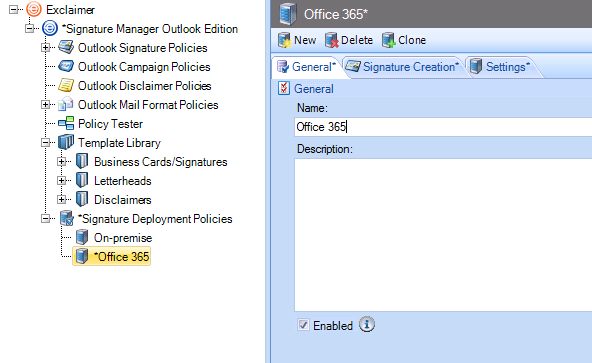Click the On-premise server icon

tap(82, 237)
